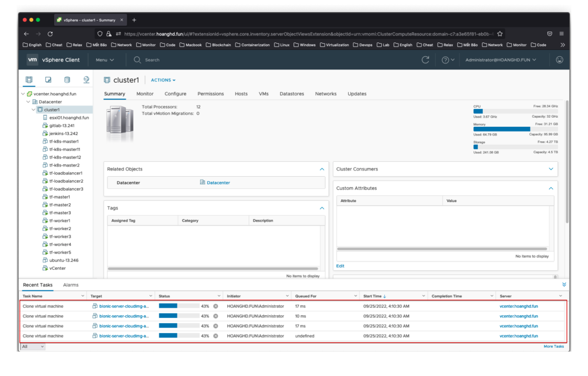Switch to the Configure tab
Screen dimensions: 588x376
click(175, 94)
